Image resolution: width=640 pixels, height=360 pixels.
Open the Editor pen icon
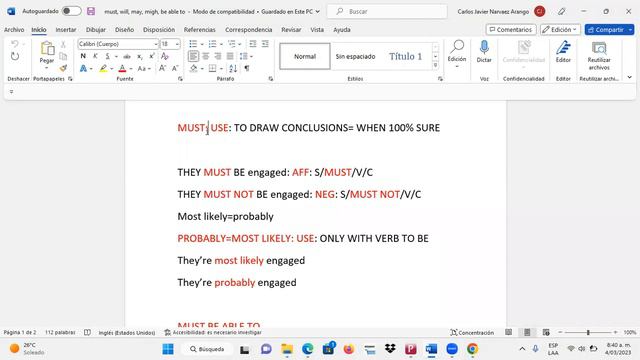coord(563,47)
